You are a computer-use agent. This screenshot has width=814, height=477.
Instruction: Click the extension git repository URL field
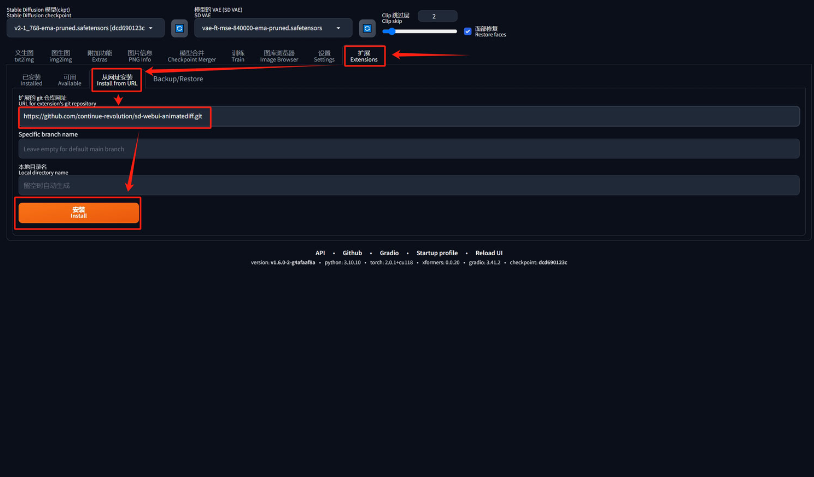tap(408, 117)
